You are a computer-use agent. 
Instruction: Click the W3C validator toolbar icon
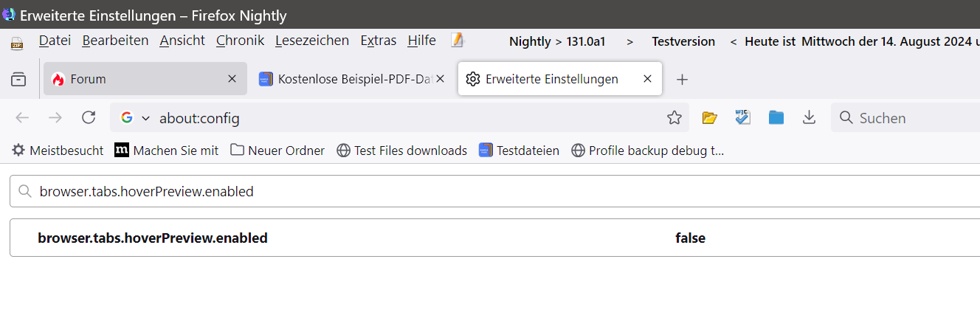[742, 118]
